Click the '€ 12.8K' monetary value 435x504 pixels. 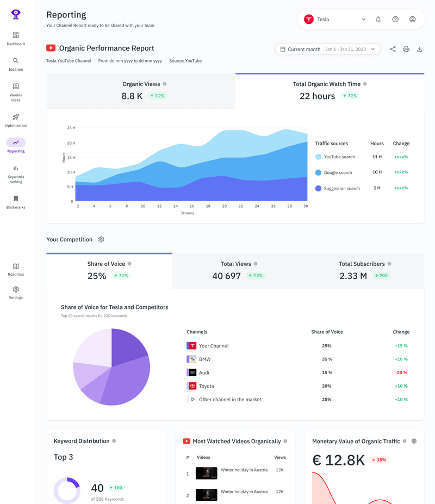click(339, 460)
